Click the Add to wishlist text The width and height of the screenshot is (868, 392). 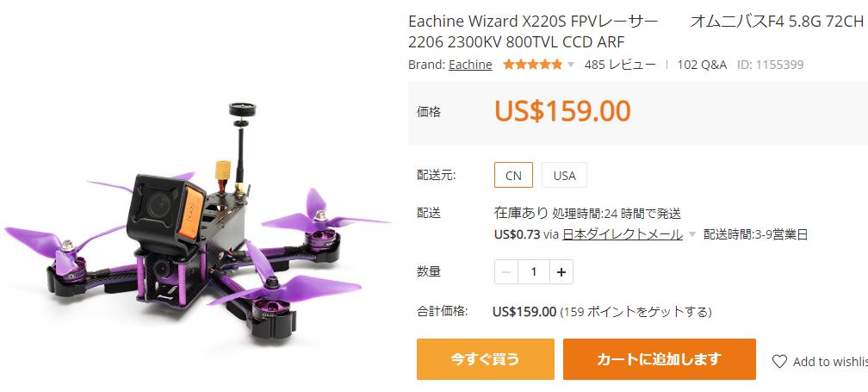(x=830, y=362)
